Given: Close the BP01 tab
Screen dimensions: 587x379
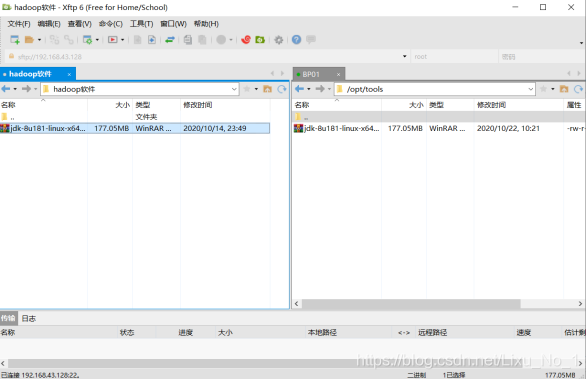Looking at the screenshot, I should tap(338, 75).
